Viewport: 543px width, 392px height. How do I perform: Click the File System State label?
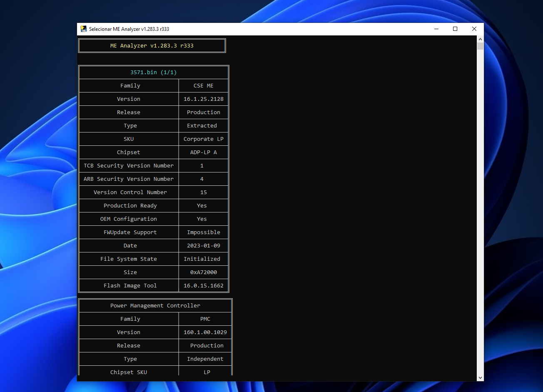click(129, 259)
